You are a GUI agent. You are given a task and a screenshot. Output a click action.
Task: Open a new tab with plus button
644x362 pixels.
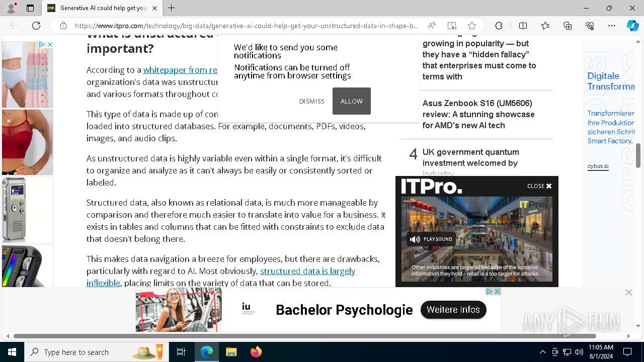pos(172,8)
